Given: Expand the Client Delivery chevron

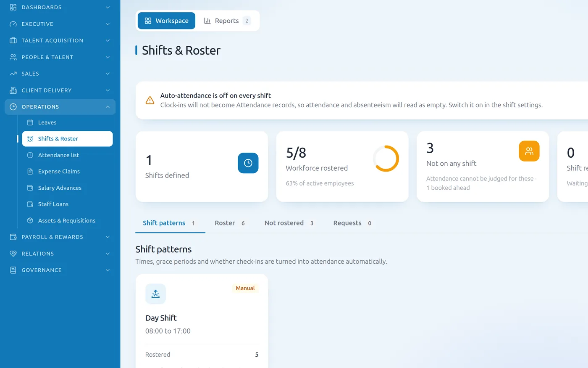Looking at the screenshot, I should pos(108,90).
